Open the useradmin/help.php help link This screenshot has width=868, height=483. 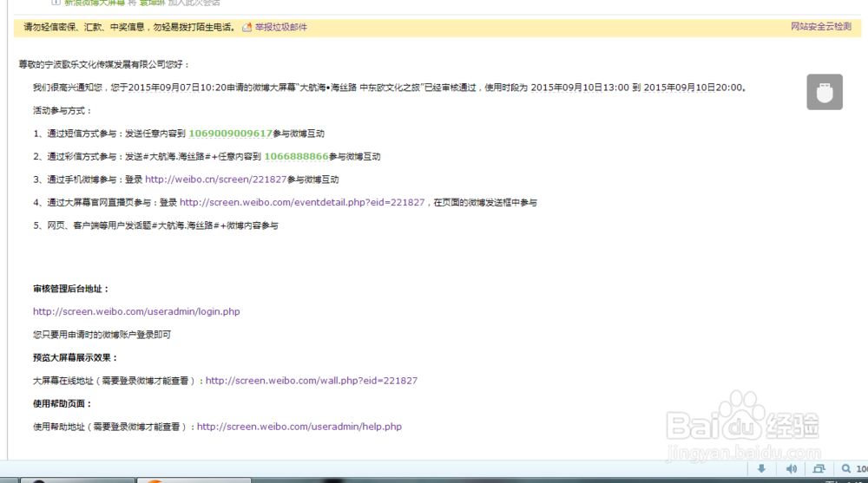[299, 427]
